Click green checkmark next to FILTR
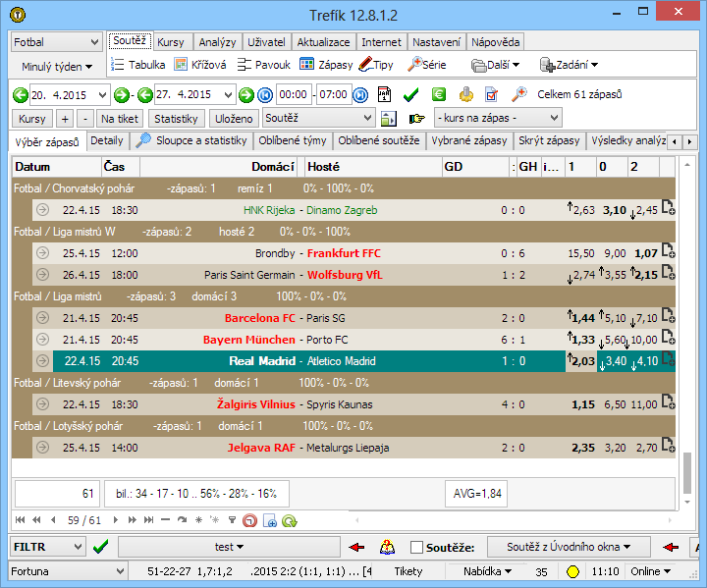The height and width of the screenshot is (588, 707). click(100, 547)
